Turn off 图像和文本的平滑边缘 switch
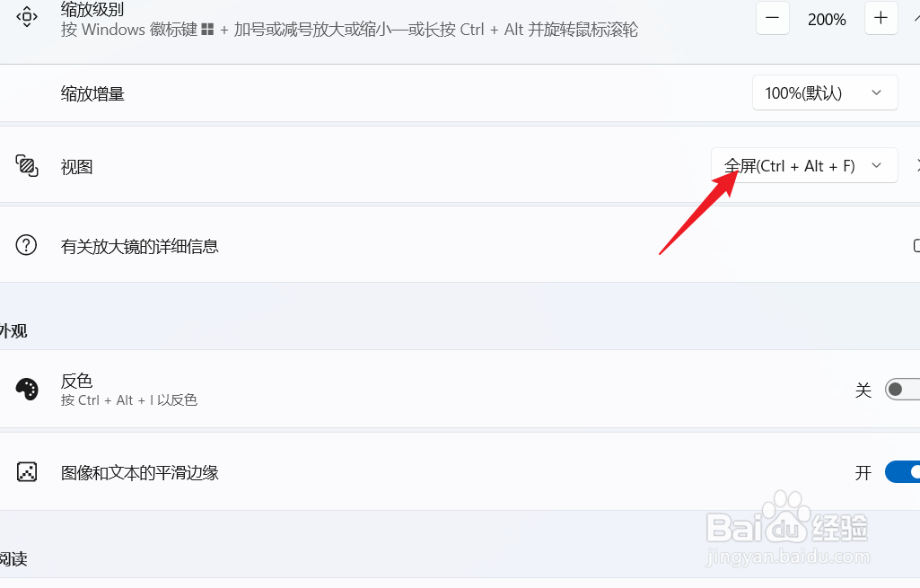Screen dimensions: 920x588 click(x=902, y=472)
